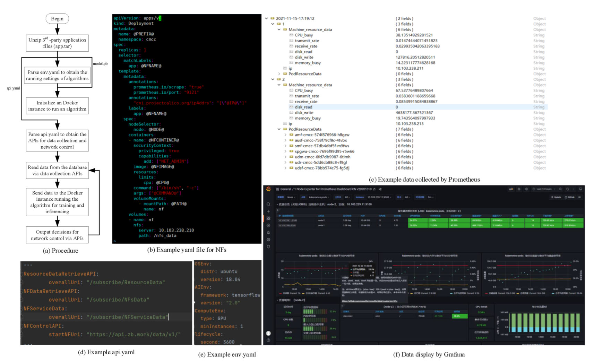Collapse the 2021-11-15-17:19:12 tree node
The width and height of the screenshot is (593, 364).
[x=266, y=18]
